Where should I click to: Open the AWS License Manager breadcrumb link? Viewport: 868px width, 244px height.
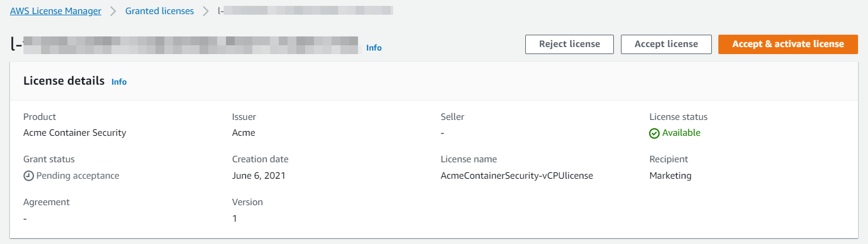pyautogui.click(x=56, y=11)
